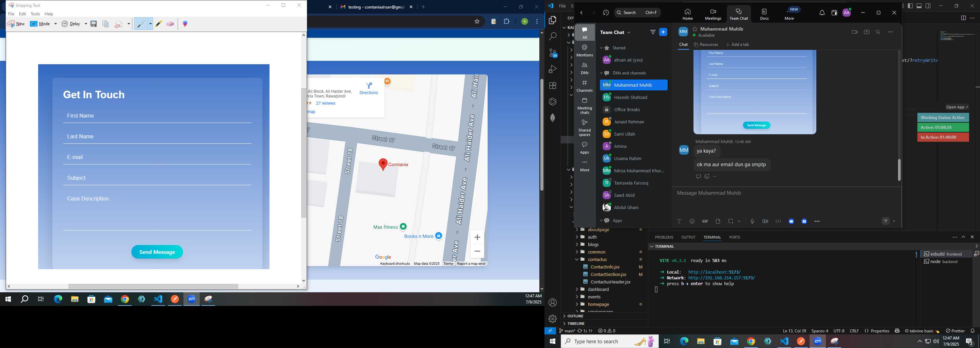Image resolution: width=980 pixels, height=348 pixels.
Task: Star Muhammad Muhib chat
Action: click(x=695, y=29)
